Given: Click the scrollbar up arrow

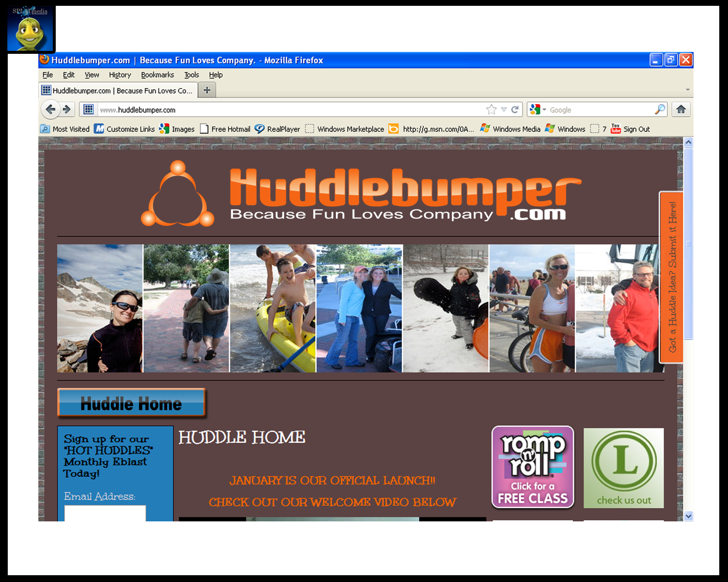Looking at the screenshot, I should click(x=688, y=143).
